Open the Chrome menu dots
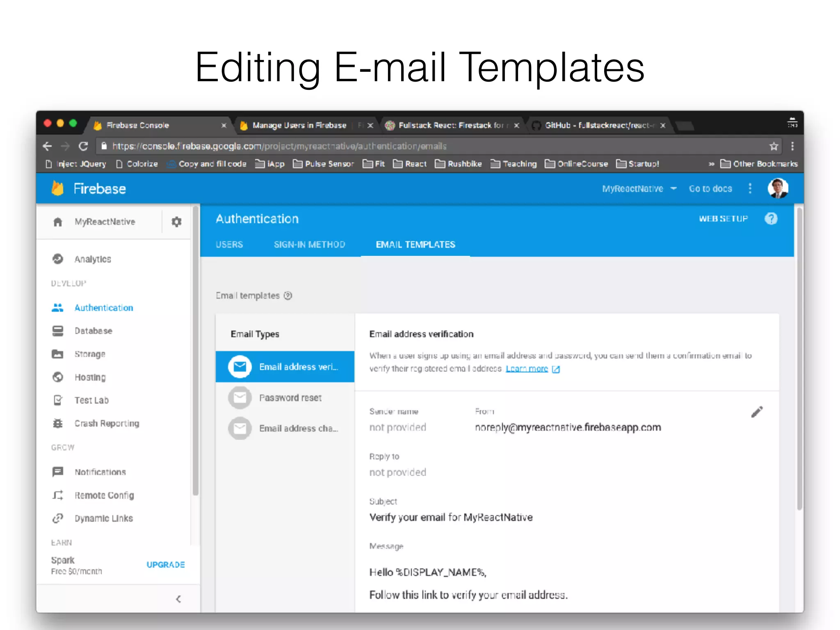This screenshot has width=840, height=630. [x=792, y=146]
